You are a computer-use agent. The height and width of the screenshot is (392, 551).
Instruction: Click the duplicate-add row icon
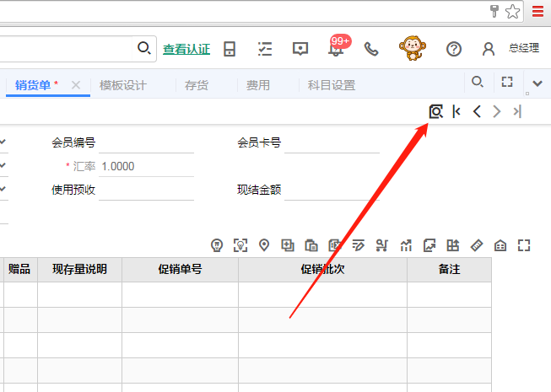(288, 245)
